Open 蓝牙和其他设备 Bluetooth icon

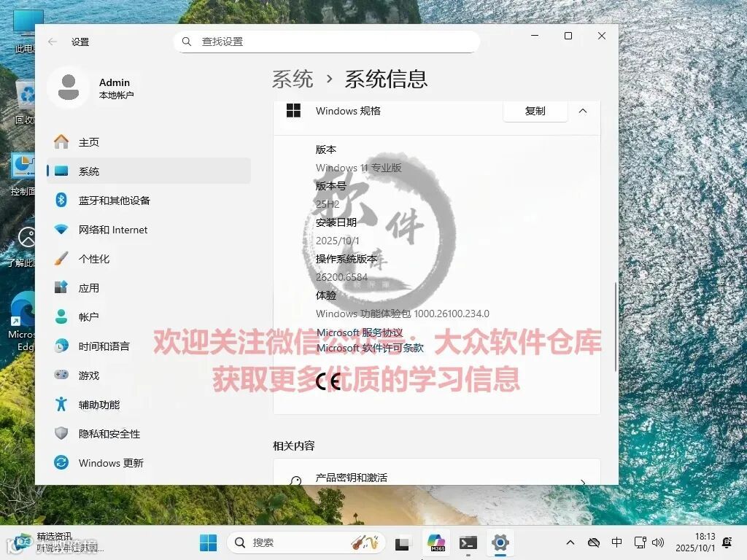coord(61,200)
